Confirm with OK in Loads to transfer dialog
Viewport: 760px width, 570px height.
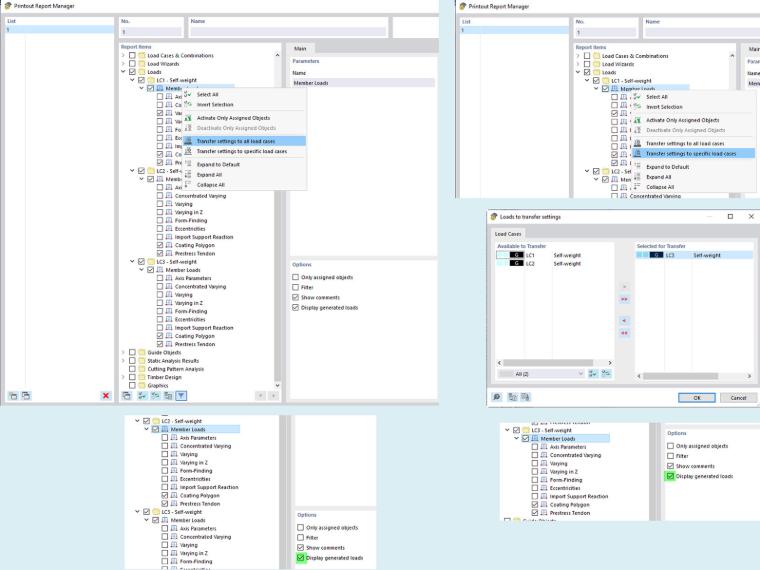click(697, 397)
